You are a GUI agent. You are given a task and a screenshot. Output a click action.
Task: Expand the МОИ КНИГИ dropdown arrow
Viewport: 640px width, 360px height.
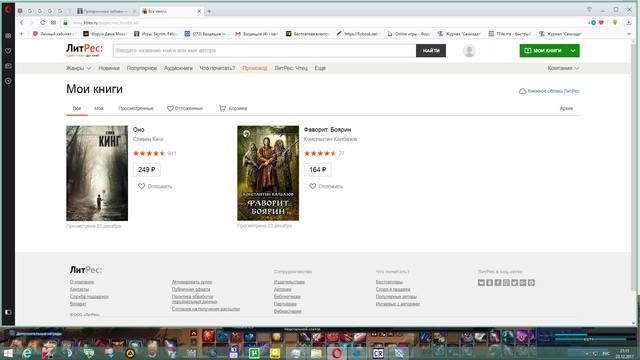[x=573, y=51]
